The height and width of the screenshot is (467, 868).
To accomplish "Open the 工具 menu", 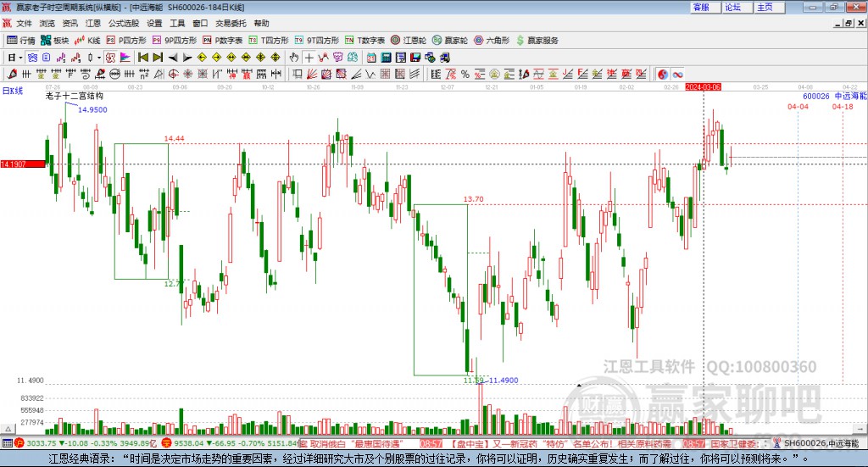I will [x=177, y=23].
